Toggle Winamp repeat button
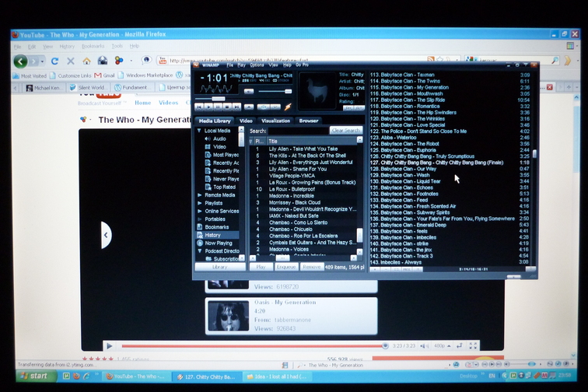 275,107
